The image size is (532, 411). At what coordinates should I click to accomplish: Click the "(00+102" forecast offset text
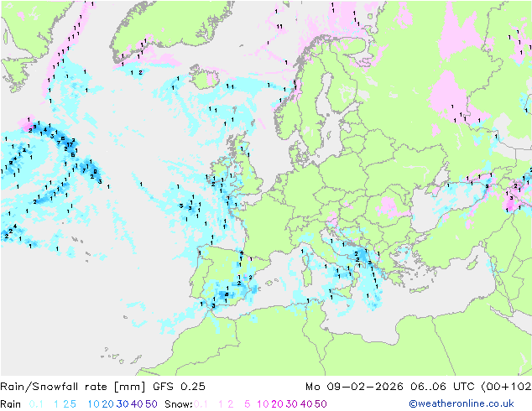[506, 387]
